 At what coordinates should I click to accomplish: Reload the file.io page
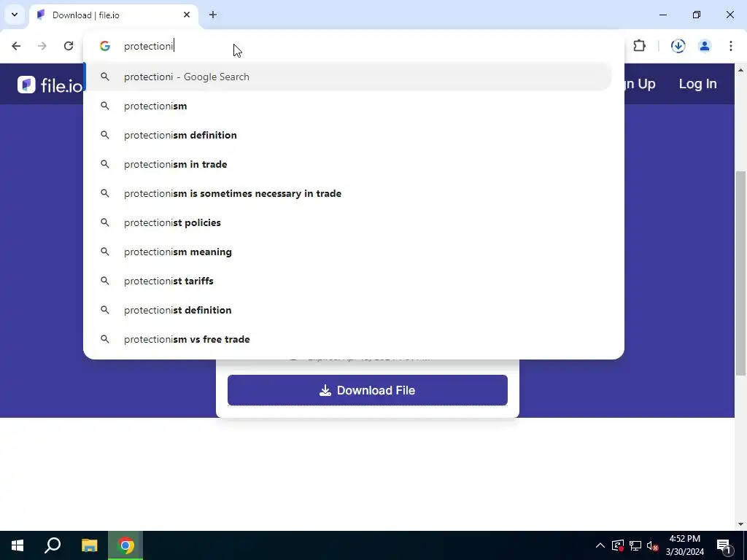(x=69, y=46)
